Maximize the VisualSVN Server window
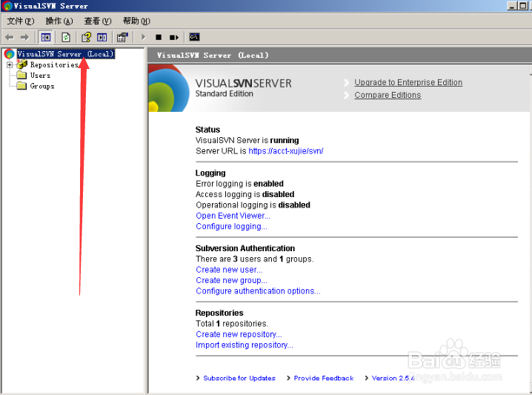 point(523,6)
